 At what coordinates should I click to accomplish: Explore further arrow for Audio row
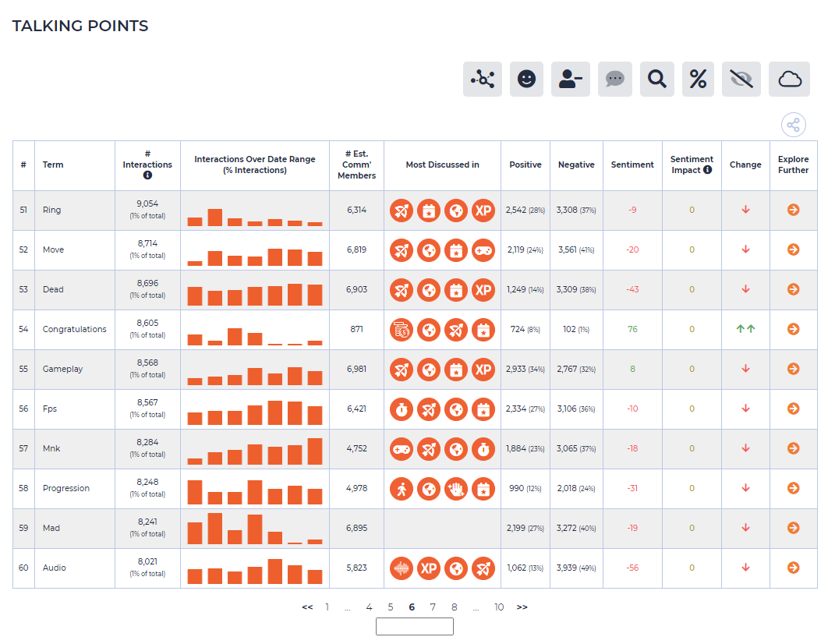pos(793,568)
